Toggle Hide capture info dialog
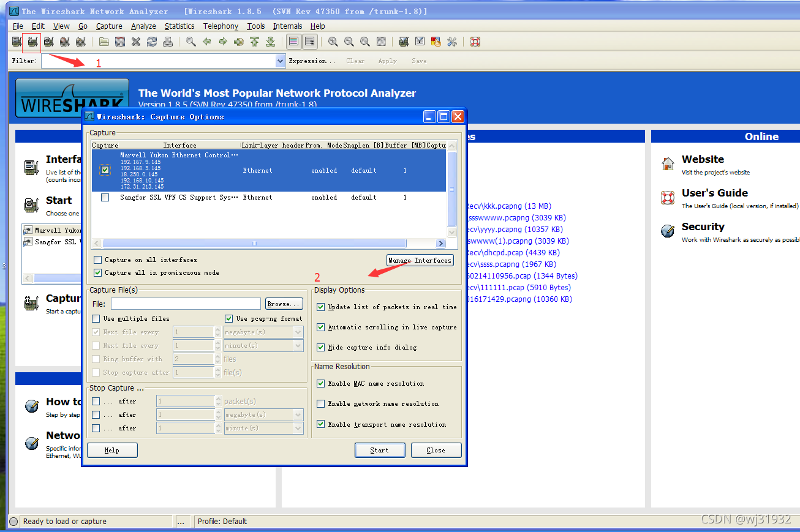Screen dimensions: 800x532 point(320,347)
